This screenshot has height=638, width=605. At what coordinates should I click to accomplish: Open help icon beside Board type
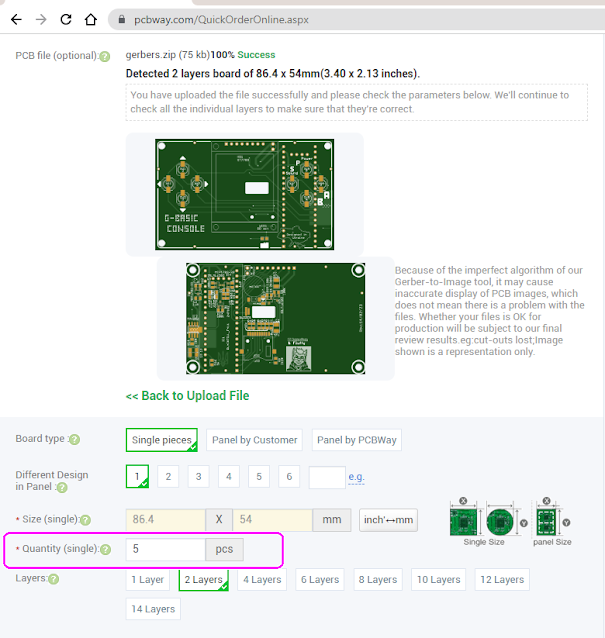pos(74,439)
